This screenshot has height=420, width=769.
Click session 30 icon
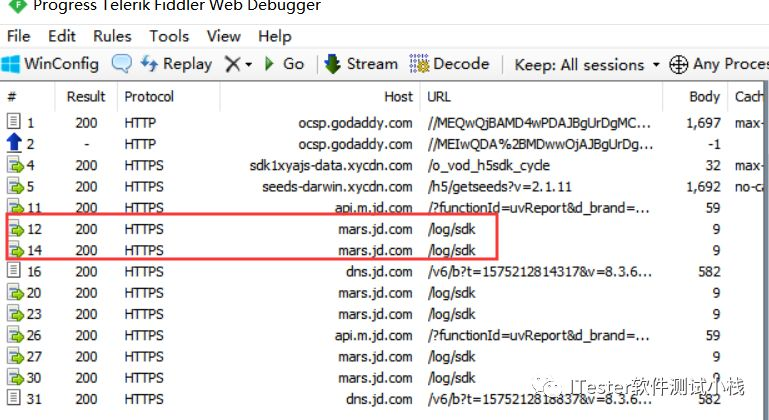[15, 378]
